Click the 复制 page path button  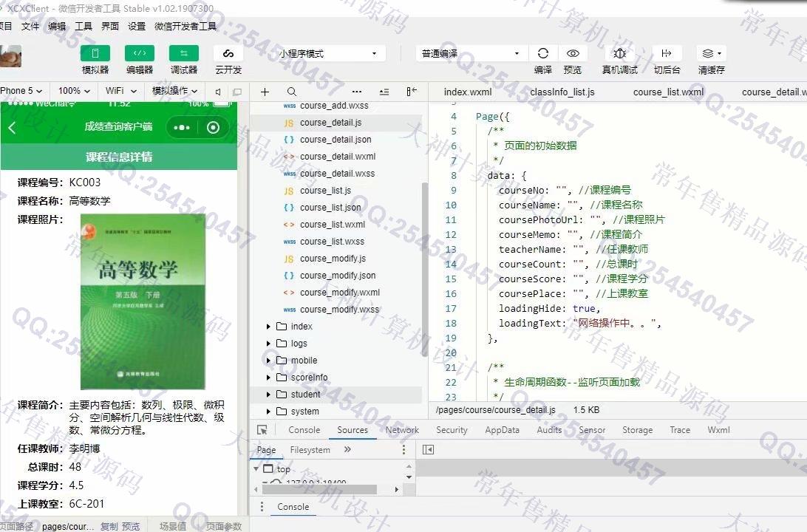[x=109, y=526]
